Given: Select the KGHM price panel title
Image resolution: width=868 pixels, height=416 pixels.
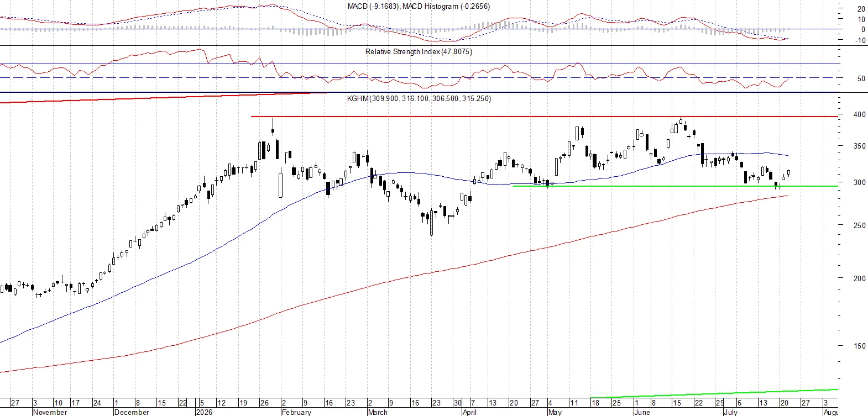Looking at the screenshot, I should click(x=419, y=99).
